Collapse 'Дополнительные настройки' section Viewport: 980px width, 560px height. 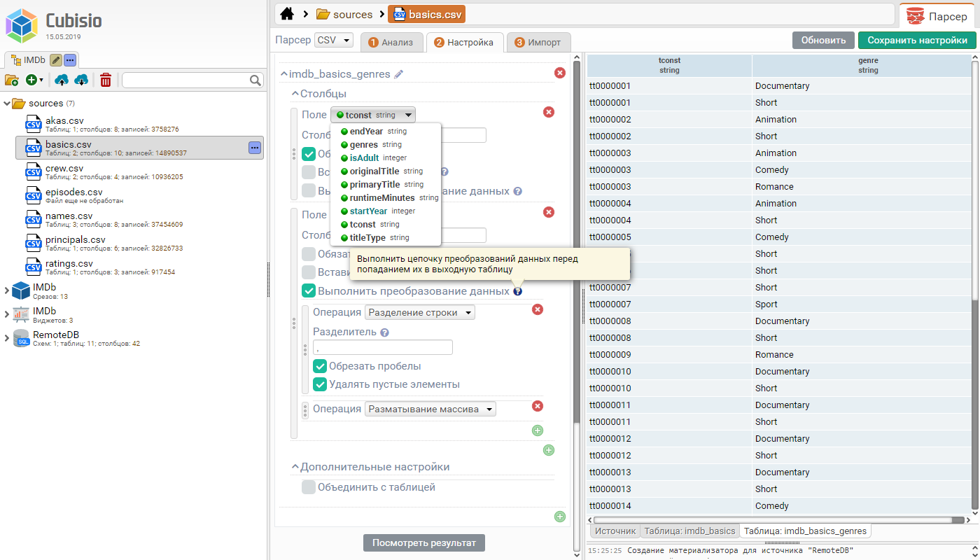coord(296,467)
